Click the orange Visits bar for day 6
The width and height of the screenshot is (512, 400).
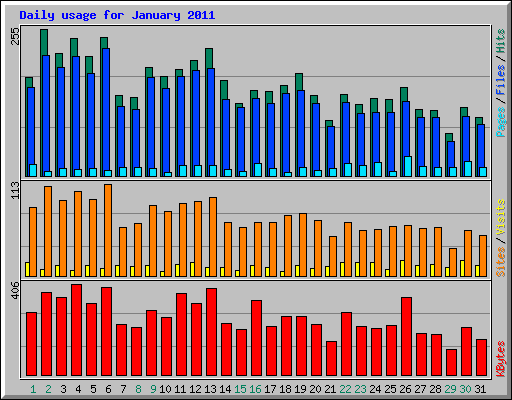click(x=108, y=230)
